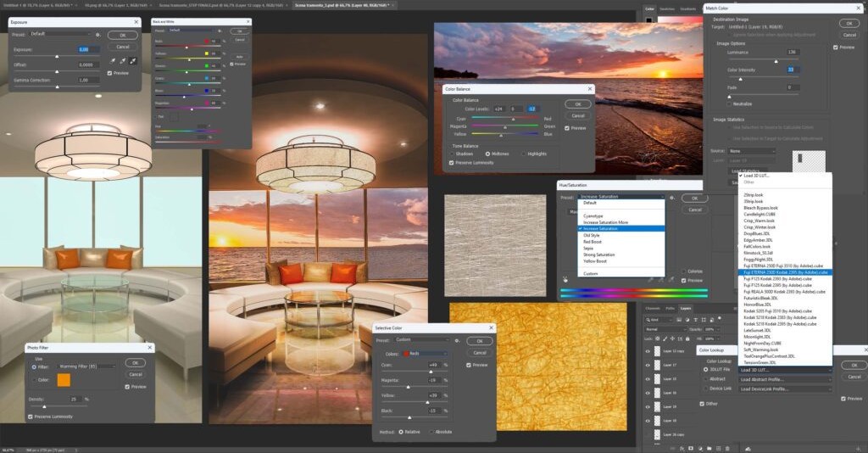Screen dimensions: 868x453
Task: Switch to the Channels tab
Action: [652, 309]
